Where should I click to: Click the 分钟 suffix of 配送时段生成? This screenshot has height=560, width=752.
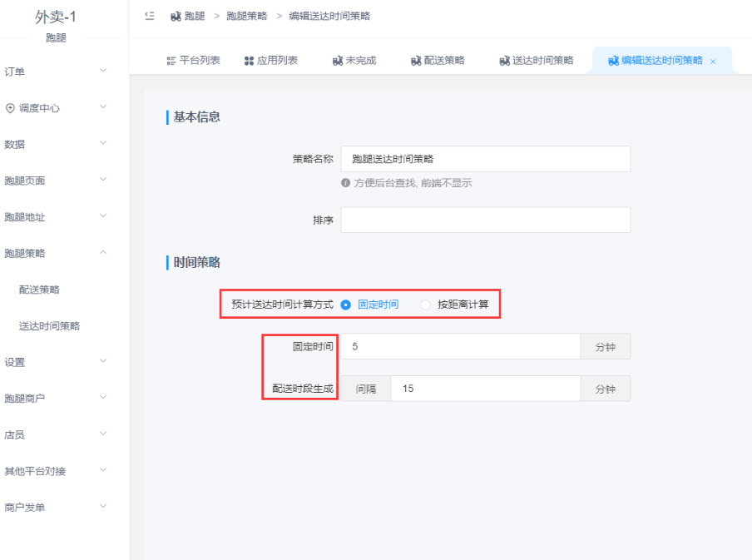[x=606, y=389]
